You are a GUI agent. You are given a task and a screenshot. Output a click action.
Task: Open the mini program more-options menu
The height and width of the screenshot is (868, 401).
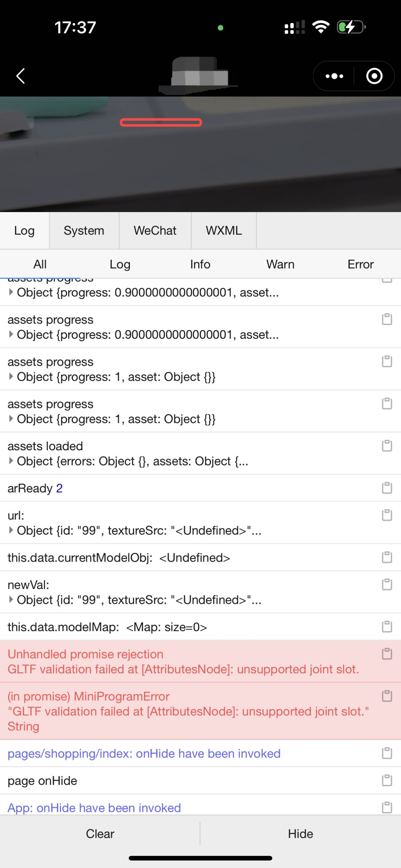[334, 76]
